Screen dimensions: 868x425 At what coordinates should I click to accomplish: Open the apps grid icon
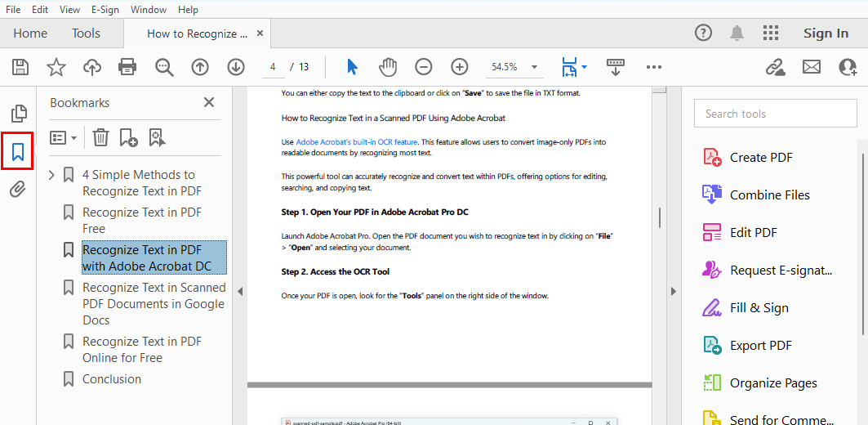click(771, 34)
